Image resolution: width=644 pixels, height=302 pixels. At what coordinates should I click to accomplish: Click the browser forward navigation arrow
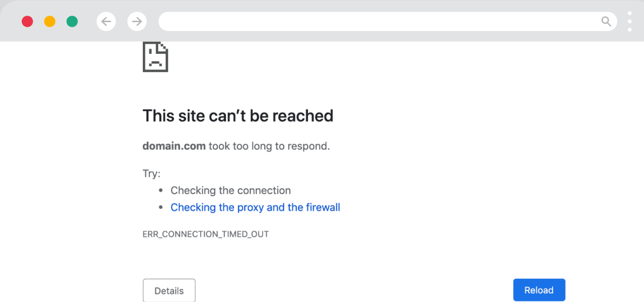tap(137, 21)
